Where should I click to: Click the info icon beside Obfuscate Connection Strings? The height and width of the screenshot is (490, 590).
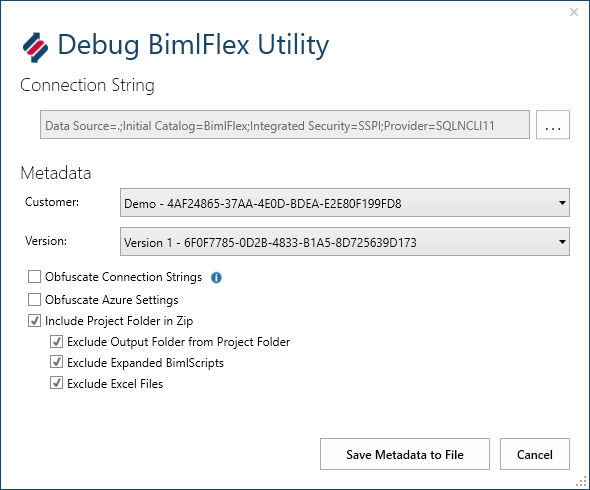tap(216, 278)
